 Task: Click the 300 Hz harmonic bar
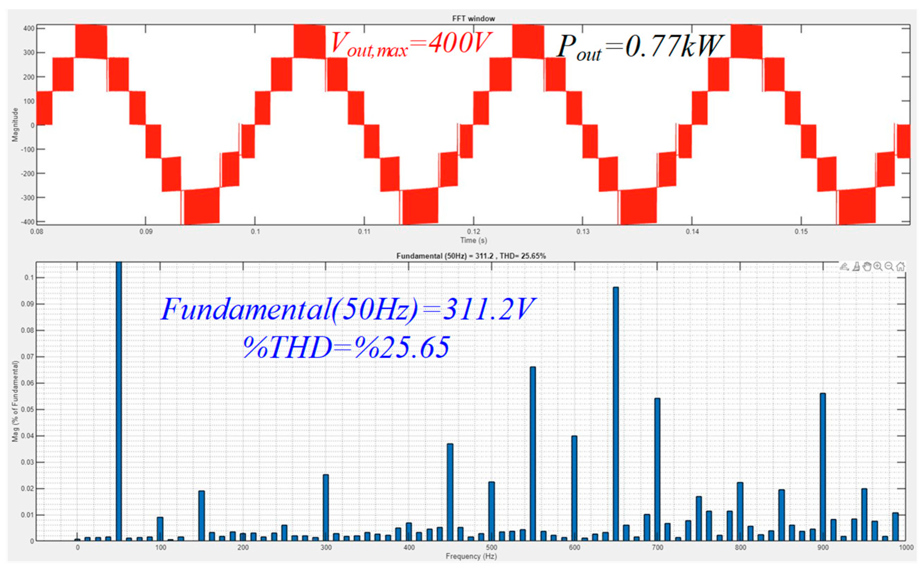[x=326, y=507]
